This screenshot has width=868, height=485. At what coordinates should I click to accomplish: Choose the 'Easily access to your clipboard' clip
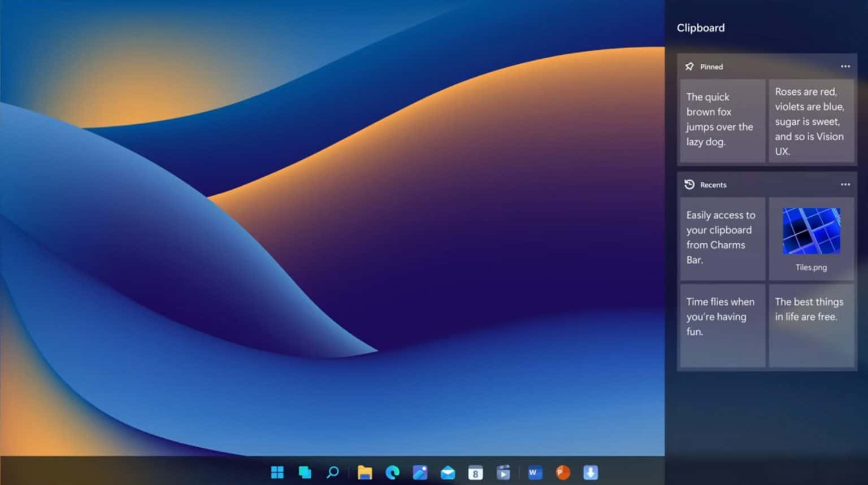722,238
